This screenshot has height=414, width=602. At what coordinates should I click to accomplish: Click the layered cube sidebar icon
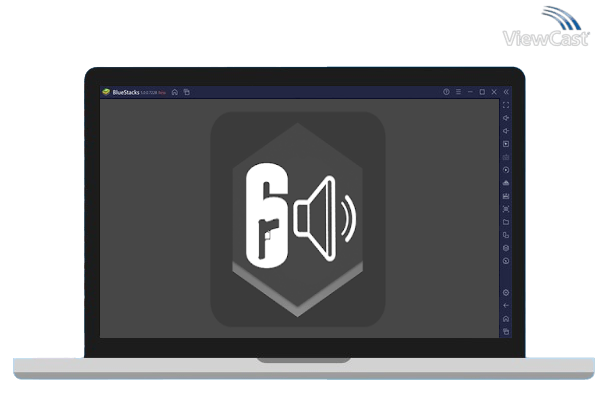pos(506,248)
